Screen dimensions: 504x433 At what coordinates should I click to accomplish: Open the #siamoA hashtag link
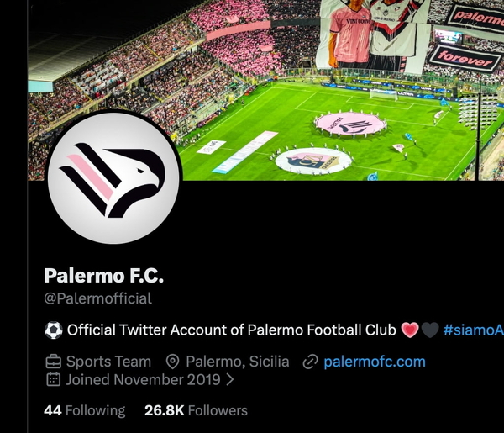pos(474,330)
